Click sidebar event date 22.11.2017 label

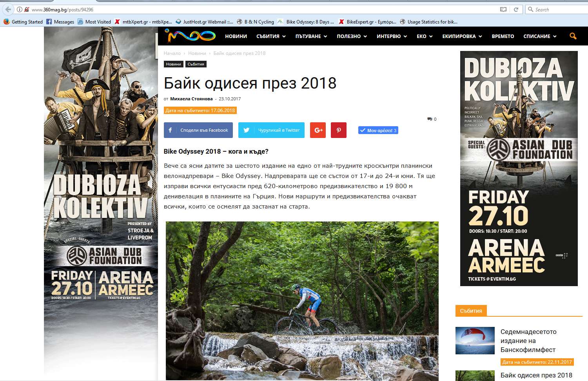point(537,362)
